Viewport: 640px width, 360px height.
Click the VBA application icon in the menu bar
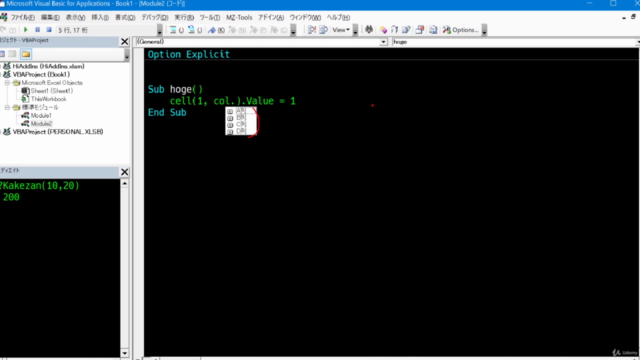(x=4, y=17)
